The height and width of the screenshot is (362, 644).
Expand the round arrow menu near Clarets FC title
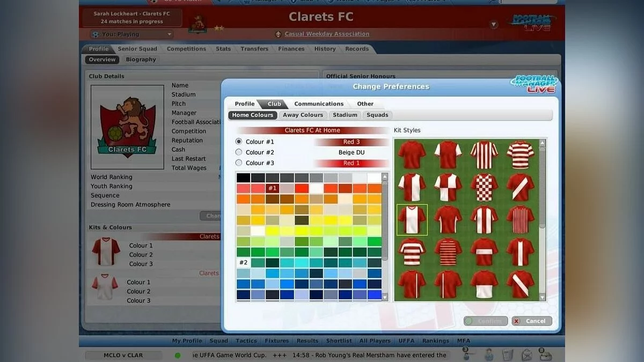(494, 25)
